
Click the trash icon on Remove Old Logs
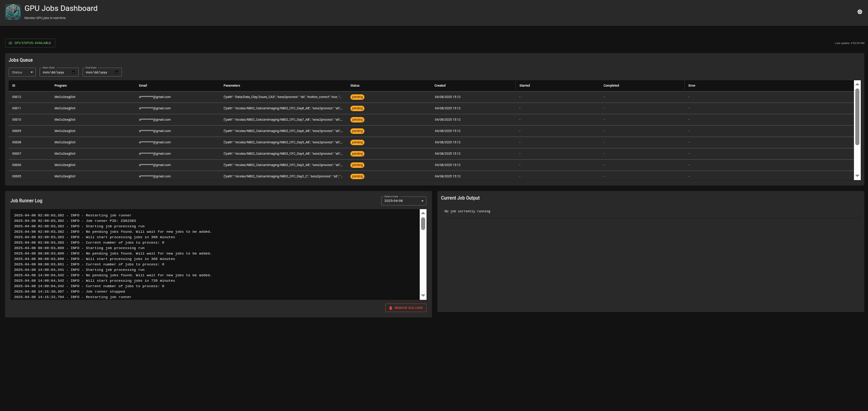[391, 308]
